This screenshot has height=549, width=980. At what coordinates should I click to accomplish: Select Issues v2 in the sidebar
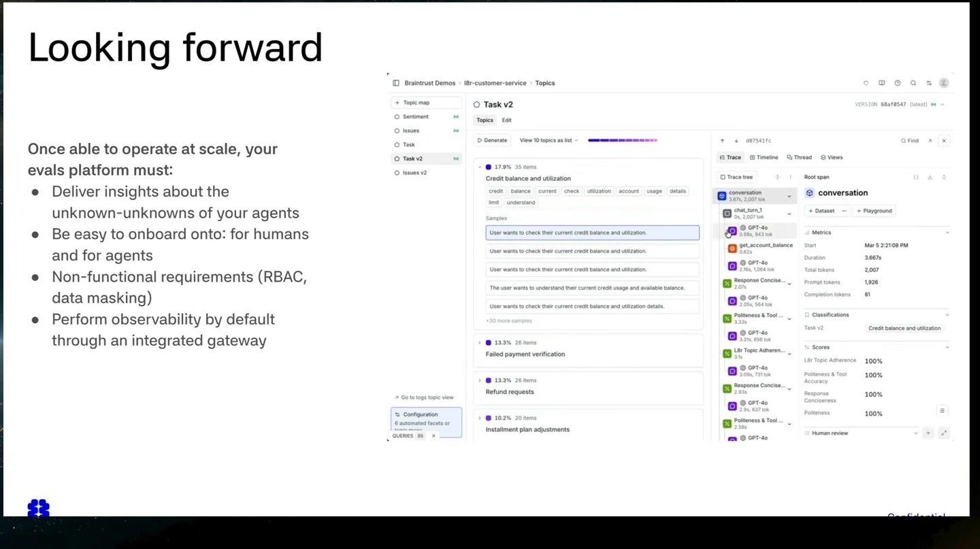point(426,173)
